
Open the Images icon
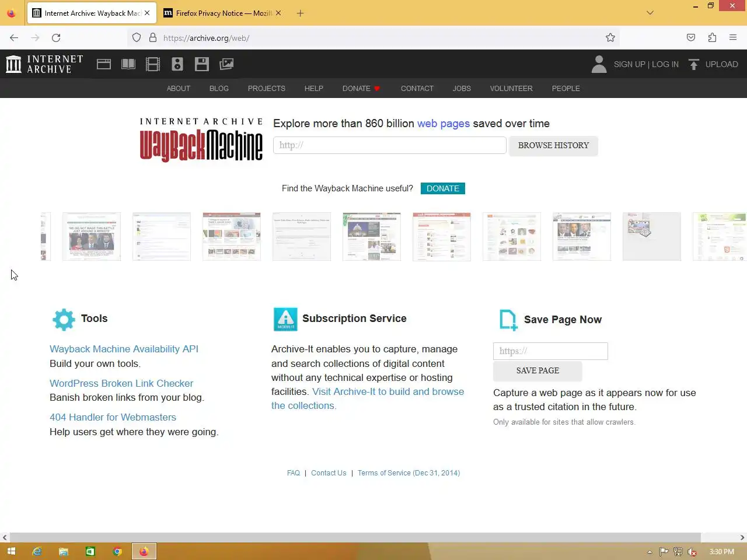226,64
